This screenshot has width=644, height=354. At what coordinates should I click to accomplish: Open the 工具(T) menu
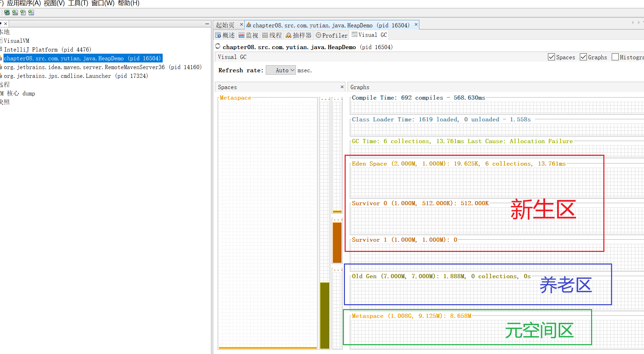coord(78,3)
